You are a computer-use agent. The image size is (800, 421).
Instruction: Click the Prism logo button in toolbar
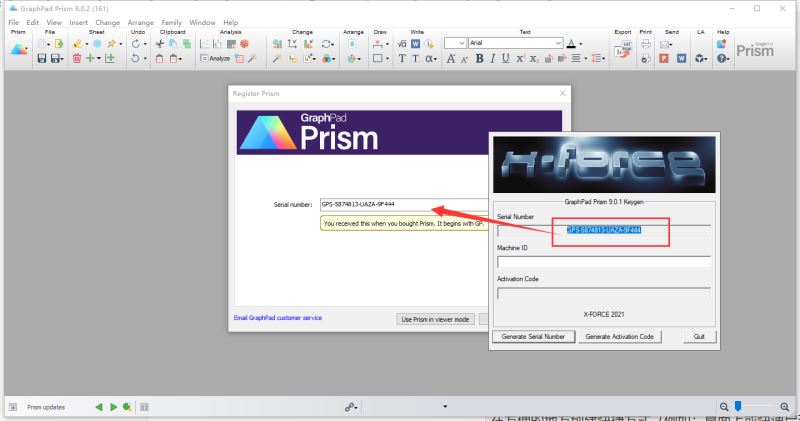click(x=19, y=50)
